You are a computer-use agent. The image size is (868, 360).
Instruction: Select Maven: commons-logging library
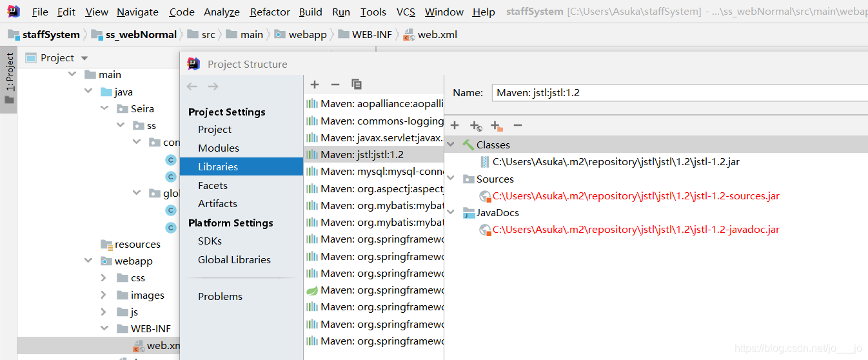click(x=374, y=121)
